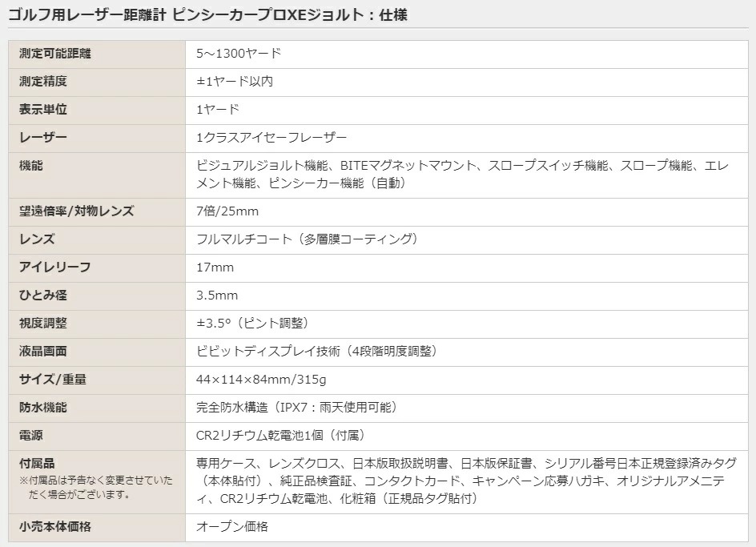
Task: Click the value 5~1300ヤード
Action: pos(239,54)
